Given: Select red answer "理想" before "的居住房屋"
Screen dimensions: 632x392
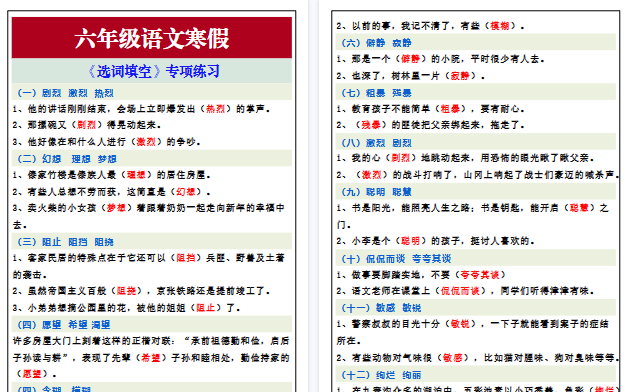Looking at the screenshot, I should [136, 175].
